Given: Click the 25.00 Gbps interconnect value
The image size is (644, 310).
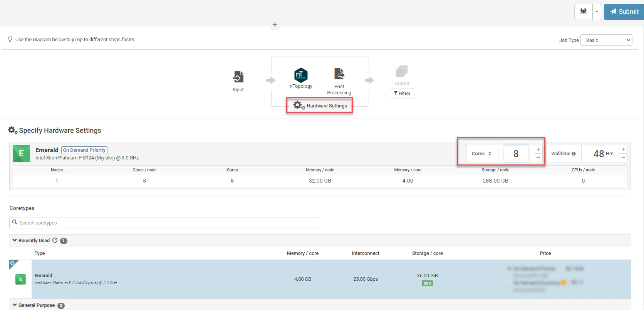Looking at the screenshot, I should [x=366, y=279].
